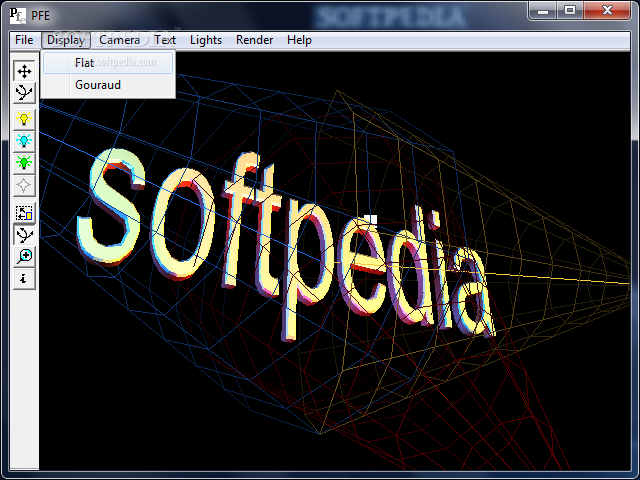Open the Help menu
The image size is (640, 480).
click(299, 40)
